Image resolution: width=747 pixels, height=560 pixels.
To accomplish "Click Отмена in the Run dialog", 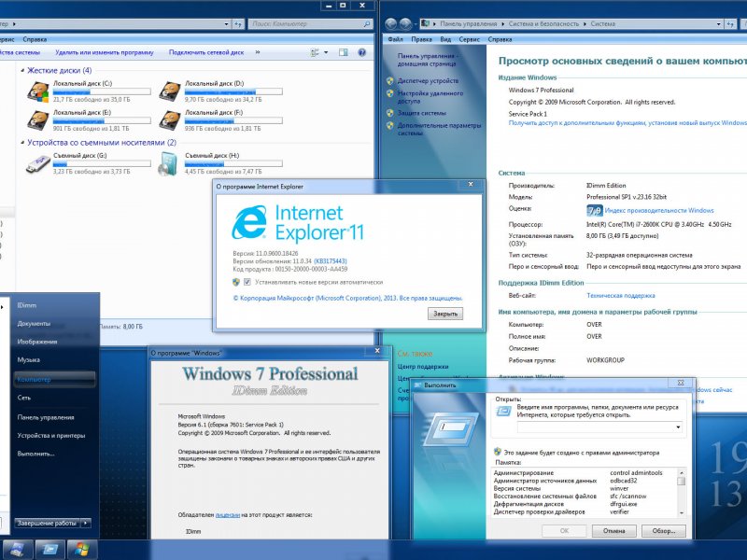I will pos(613,530).
